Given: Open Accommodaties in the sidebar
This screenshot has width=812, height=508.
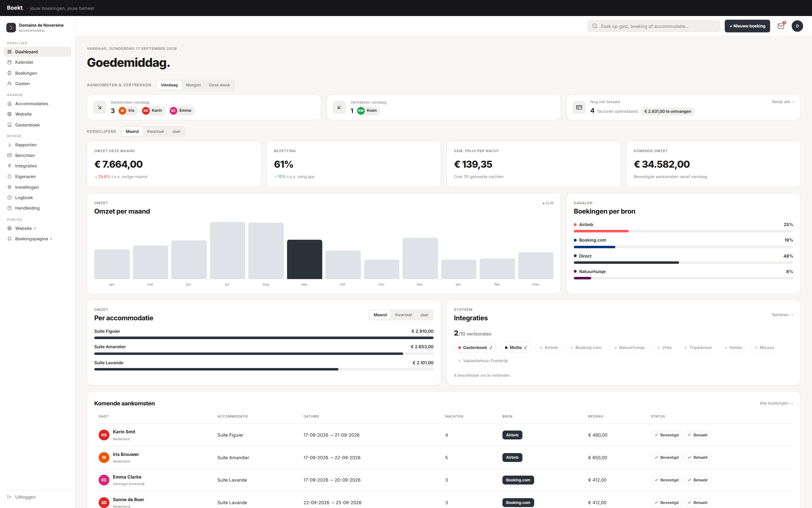Looking at the screenshot, I should click(38, 103).
